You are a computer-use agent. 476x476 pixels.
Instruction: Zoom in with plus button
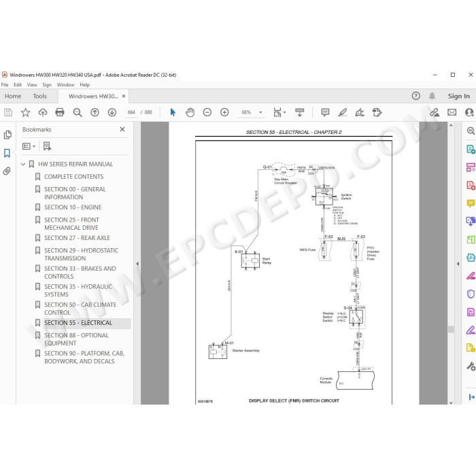click(224, 112)
